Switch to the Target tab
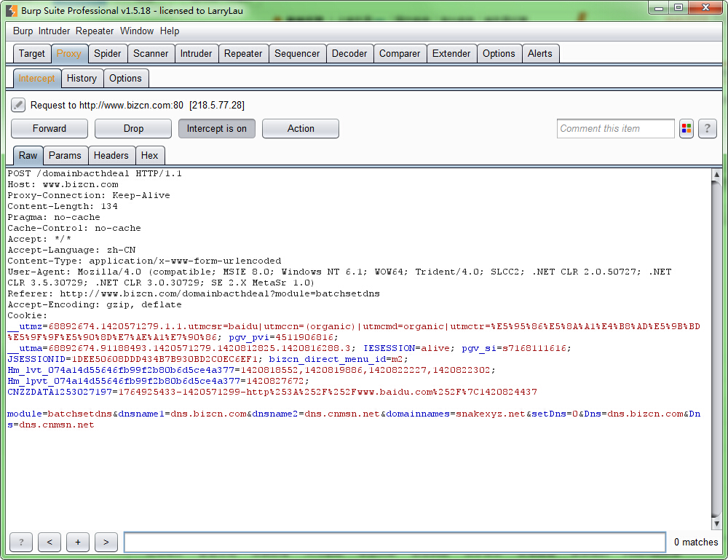The height and width of the screenshot is (560, 728). click(31, 53)
